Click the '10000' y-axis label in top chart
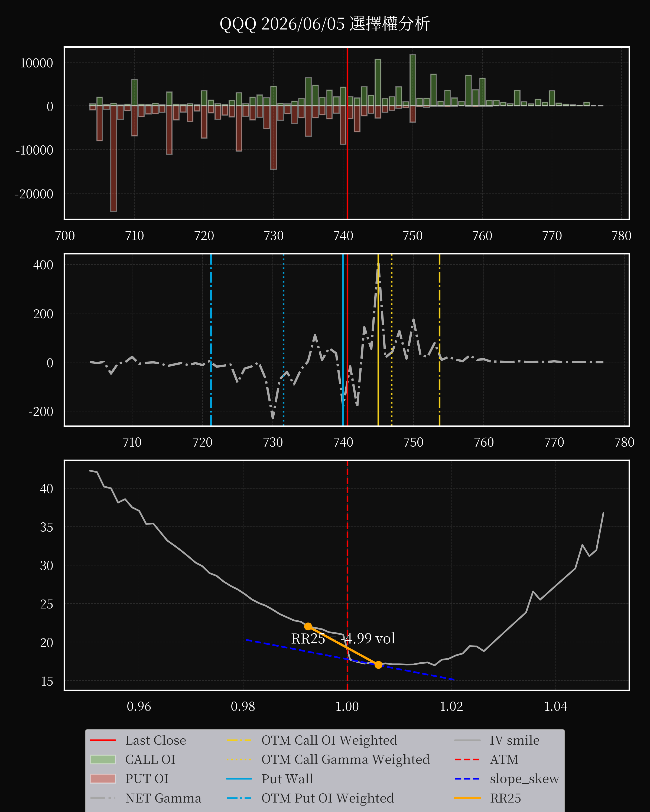 pyautogui.click(x=37, y=63)
